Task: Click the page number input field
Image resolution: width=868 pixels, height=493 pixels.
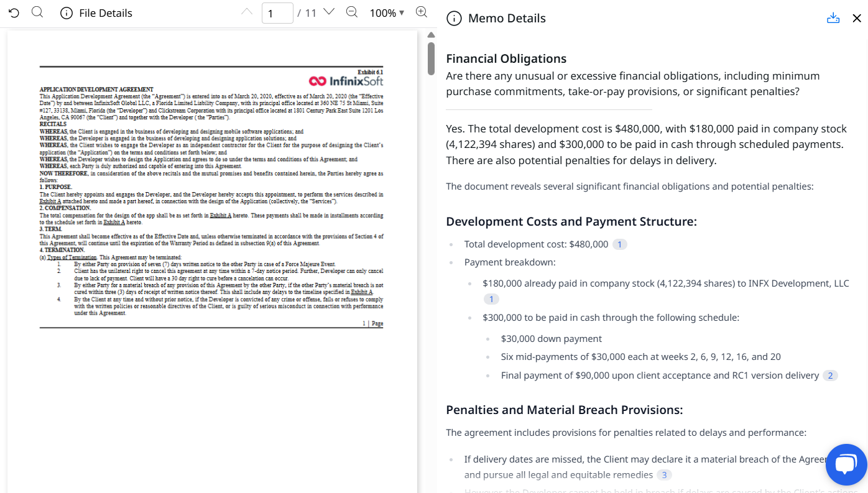Action: [x=277, y=13]
